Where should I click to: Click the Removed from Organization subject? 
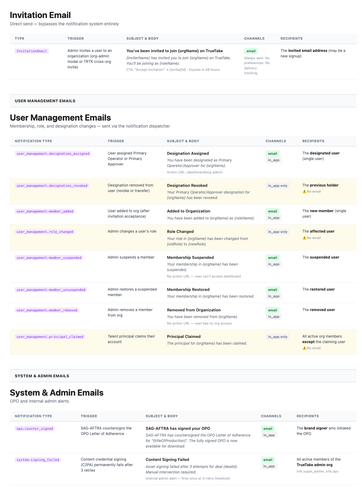pos(194,310)
